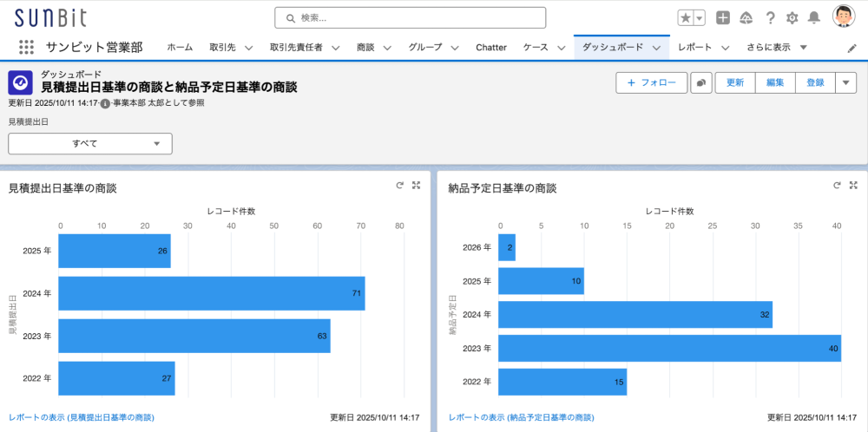Click the user profile avatar
The width and height of the screenshot is (868, 432).
click(x=843, y=17)
